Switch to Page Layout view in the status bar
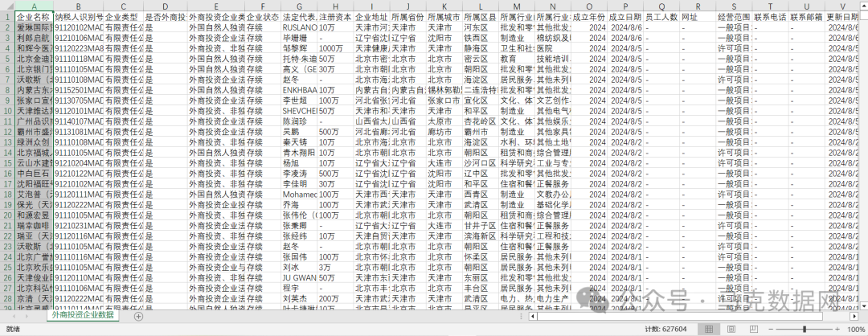868x336 pixels. coord(730,330)
